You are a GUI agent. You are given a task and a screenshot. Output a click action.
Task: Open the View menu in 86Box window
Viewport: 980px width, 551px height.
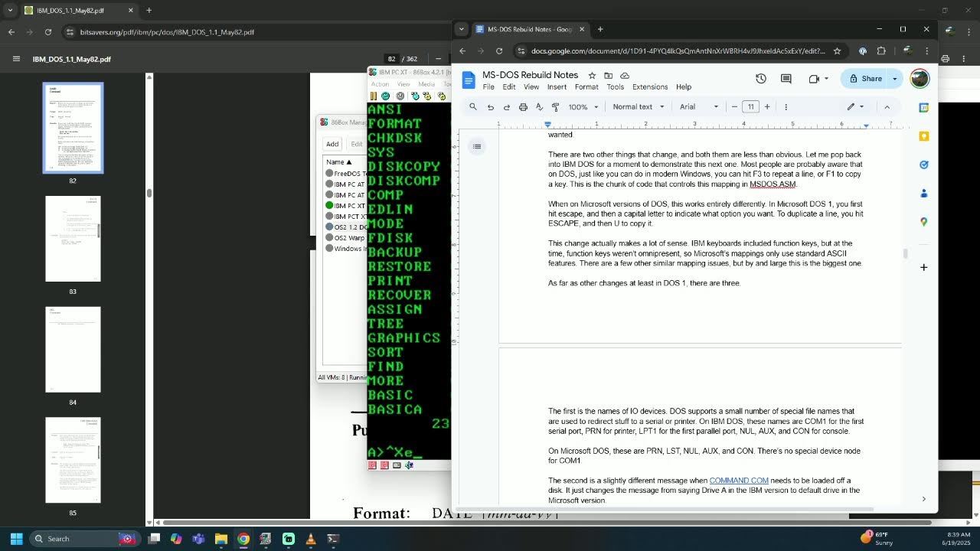tap(403, 84)
